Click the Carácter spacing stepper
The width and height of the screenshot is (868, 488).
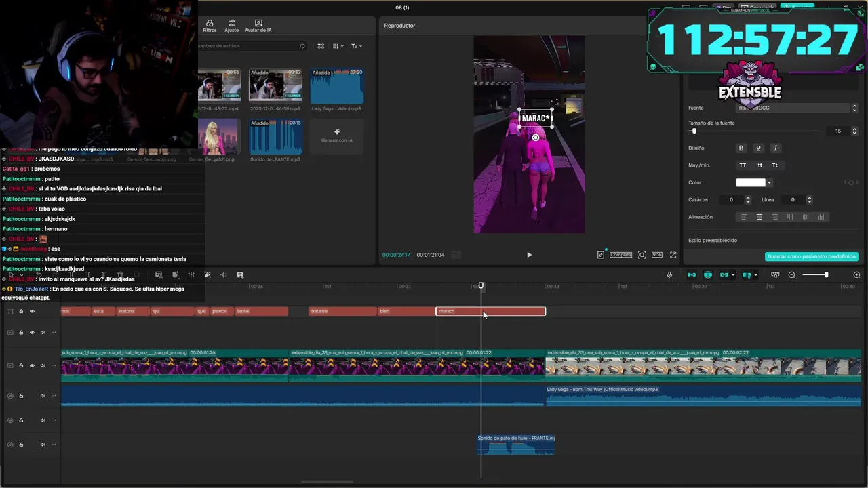pyautogui.click(x=748, y=200)
